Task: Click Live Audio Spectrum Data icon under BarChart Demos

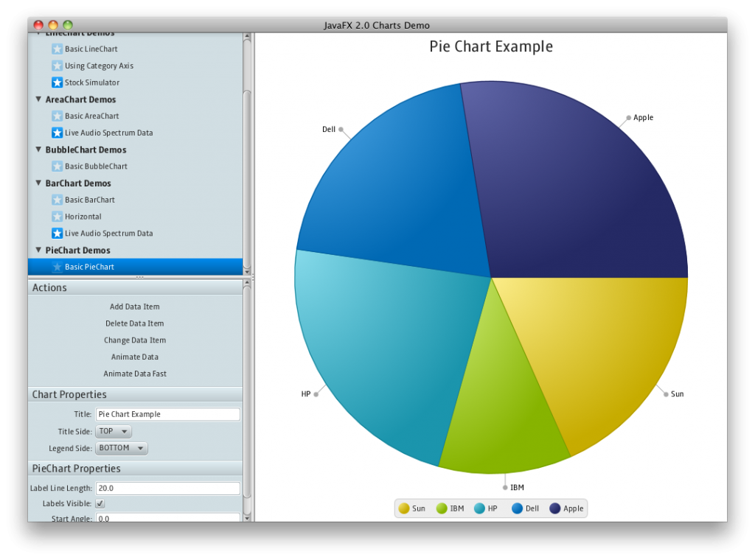Action: pos(58,233)
